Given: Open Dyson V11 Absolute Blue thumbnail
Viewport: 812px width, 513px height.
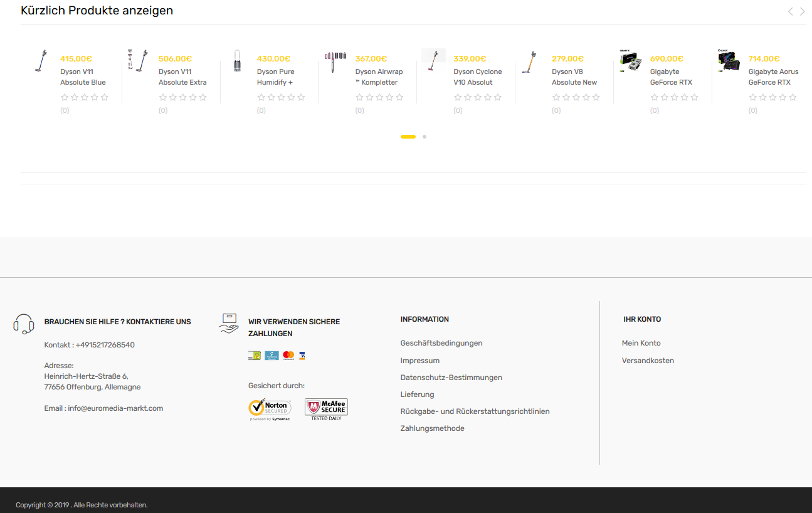Looking at the screenshot, I should point(41,61).
